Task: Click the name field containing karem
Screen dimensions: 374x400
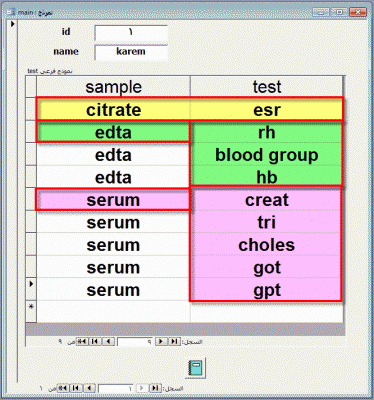Action: point(131,52)
